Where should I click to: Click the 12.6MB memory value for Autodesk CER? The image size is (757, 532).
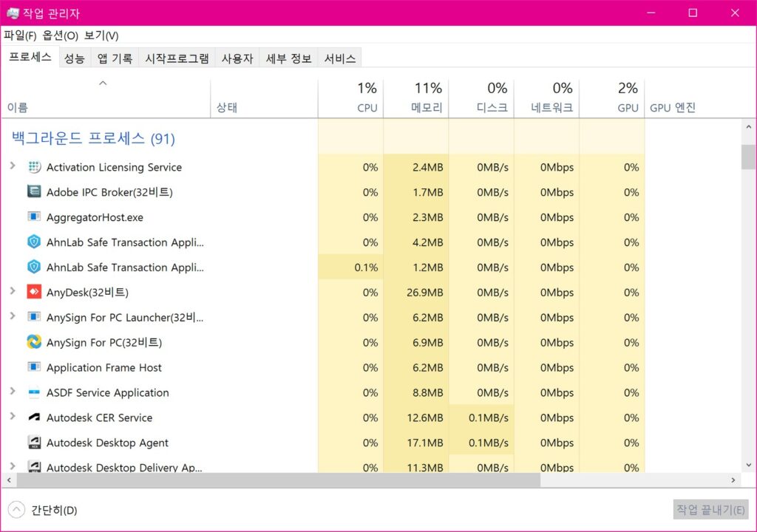tap(424, 417)
